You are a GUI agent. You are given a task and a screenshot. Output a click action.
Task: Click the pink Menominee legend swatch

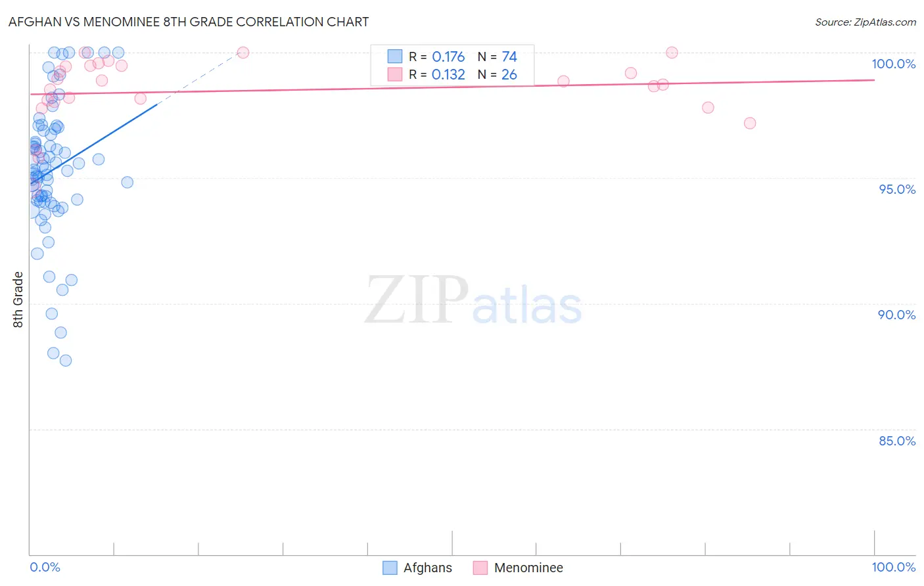coord(480,568)
